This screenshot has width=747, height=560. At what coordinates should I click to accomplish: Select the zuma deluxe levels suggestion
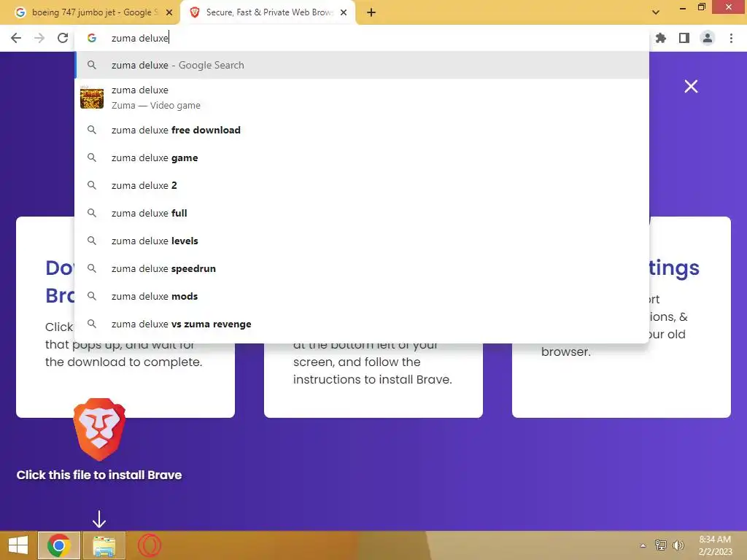pyautogui.click(x=362, y=241)
